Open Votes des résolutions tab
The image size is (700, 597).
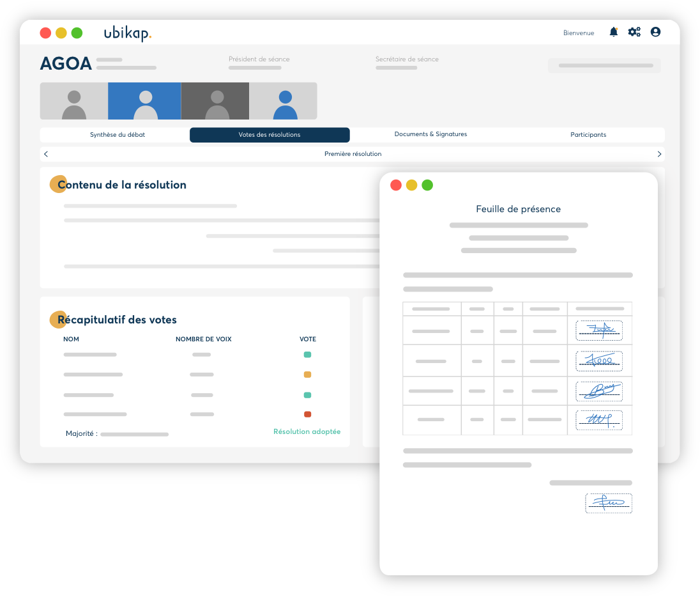tap(270, 135)
